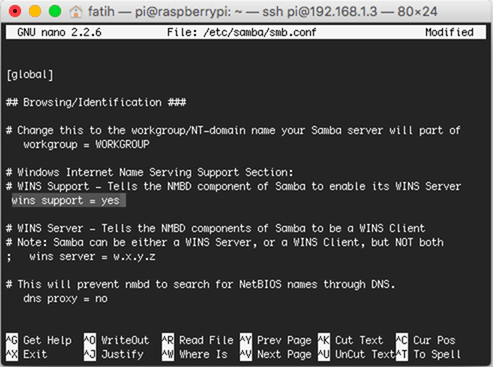Click the home folder icon in title bar
This screenshot has width=493, height=367.
coord(76,12)
